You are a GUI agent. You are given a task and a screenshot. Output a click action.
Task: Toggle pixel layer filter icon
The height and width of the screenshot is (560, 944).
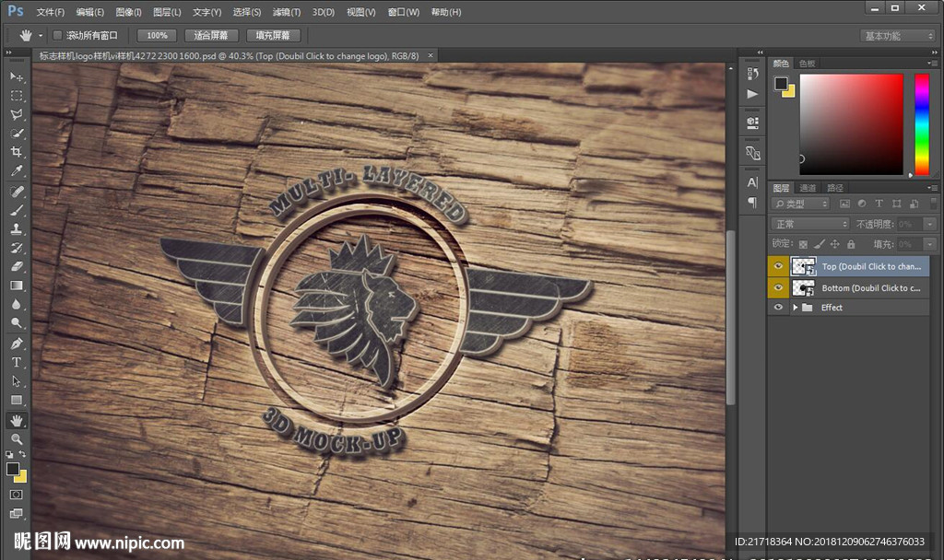(844, 204)
